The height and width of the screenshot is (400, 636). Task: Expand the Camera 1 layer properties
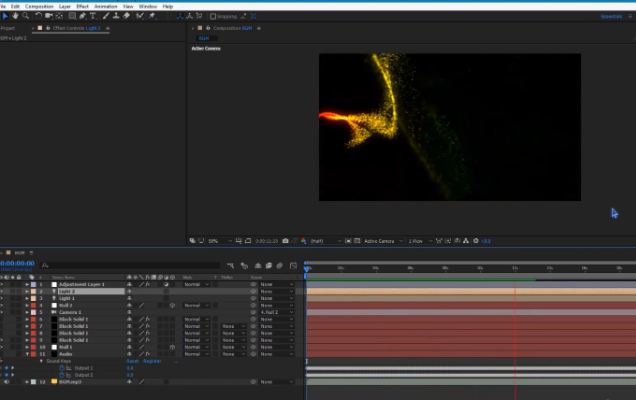27,312
